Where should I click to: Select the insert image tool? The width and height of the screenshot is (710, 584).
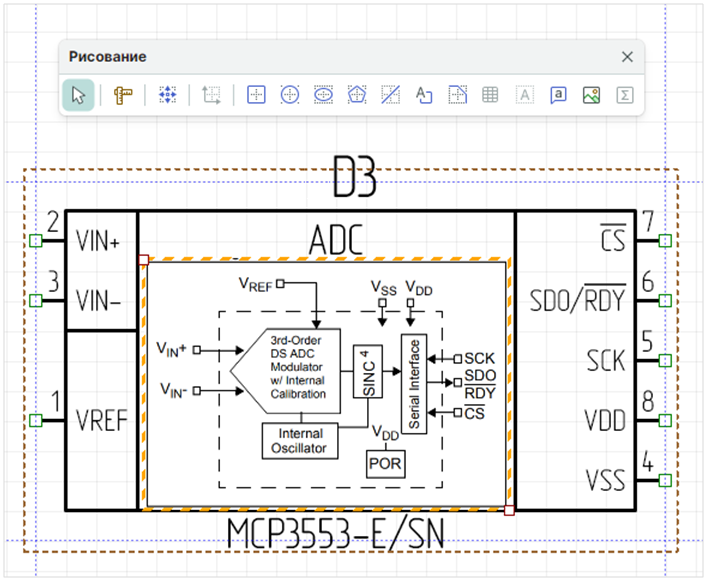click(591, 96)
